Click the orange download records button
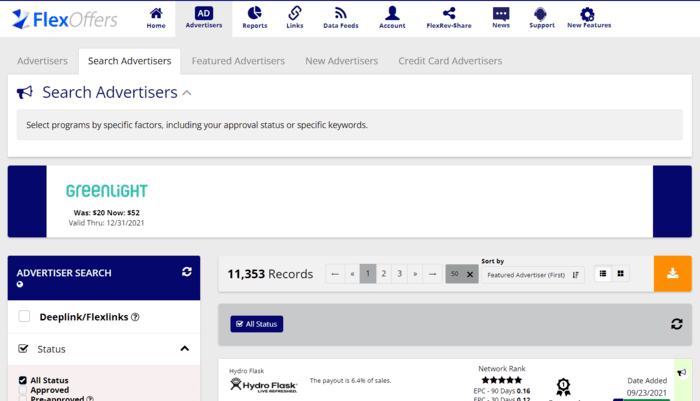The width and height of the screenshot is (700, 401). 672,273
